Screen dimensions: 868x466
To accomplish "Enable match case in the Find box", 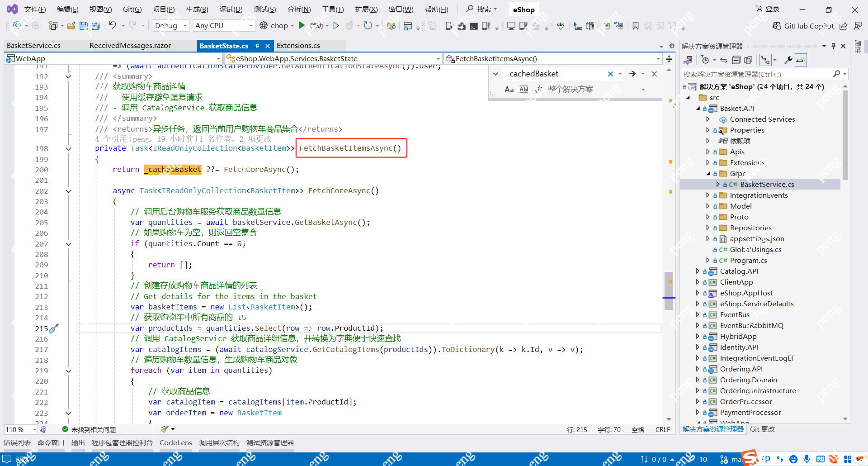I will 509,89.
